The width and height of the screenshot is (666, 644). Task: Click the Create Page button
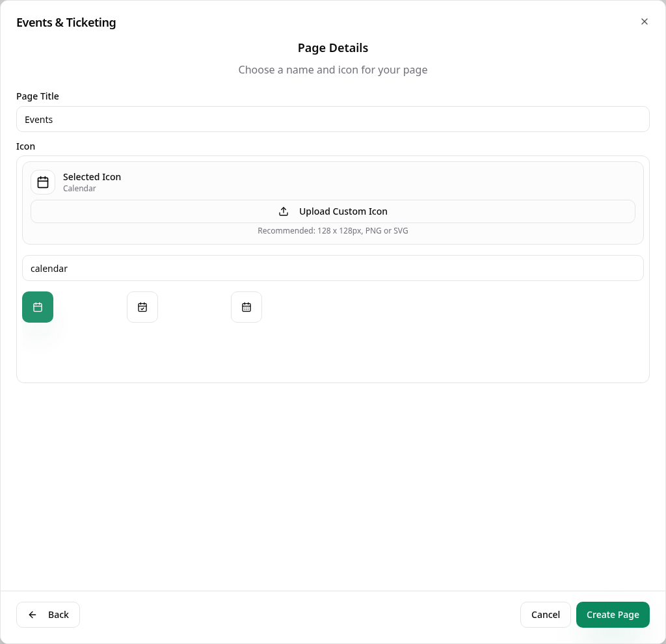(613, 615)
